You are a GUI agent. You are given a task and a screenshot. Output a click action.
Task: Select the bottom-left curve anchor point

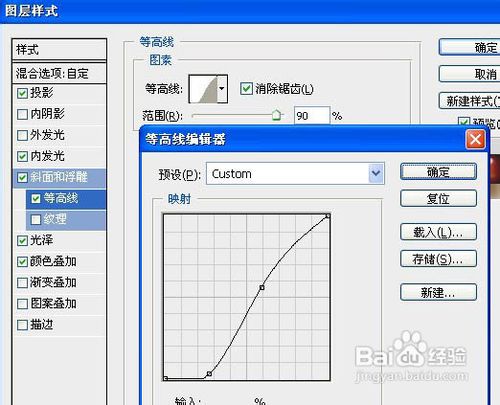point(166,378)
